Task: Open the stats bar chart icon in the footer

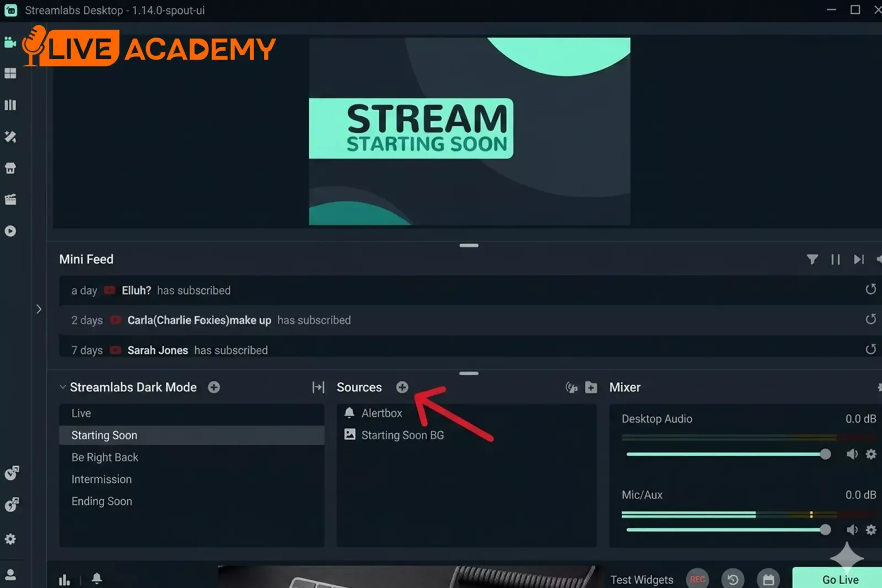Action: 64,580
